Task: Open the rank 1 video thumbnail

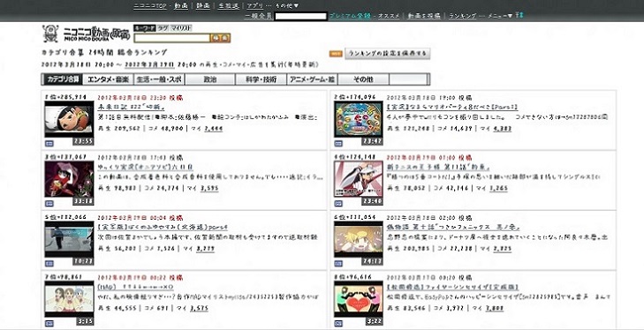Action: click(x=69, y=119)
